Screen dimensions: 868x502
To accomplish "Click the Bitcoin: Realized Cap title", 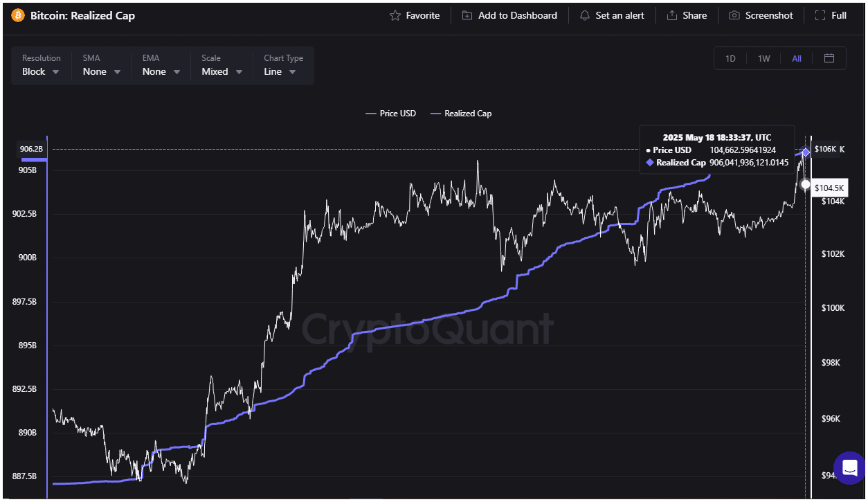I will pyautogui.click(x=82, y=15).
